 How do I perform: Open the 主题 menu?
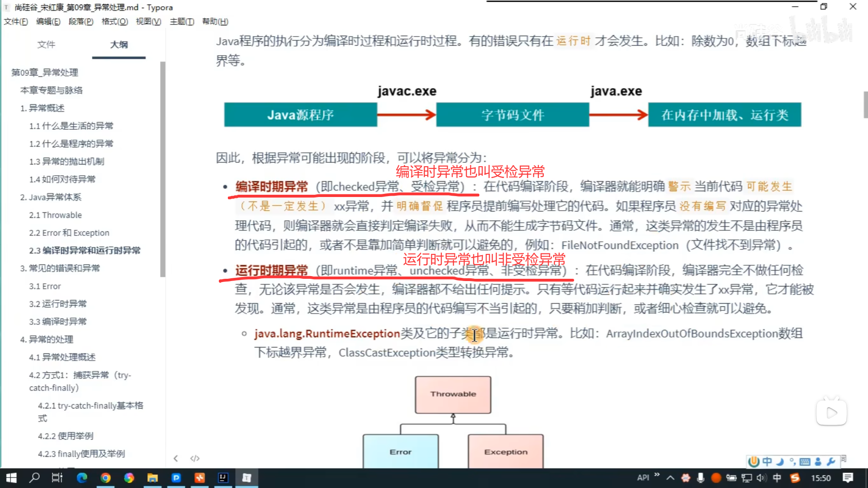tap(182, 21)
